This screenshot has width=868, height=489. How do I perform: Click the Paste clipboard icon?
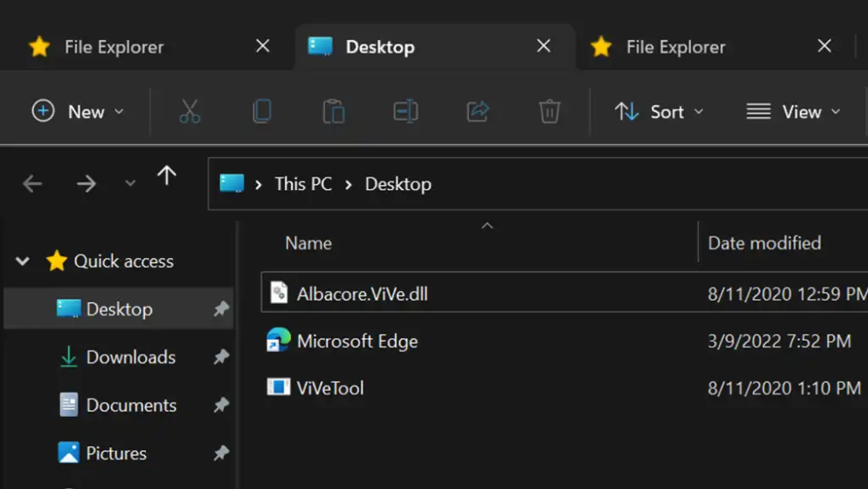[333, 111]
